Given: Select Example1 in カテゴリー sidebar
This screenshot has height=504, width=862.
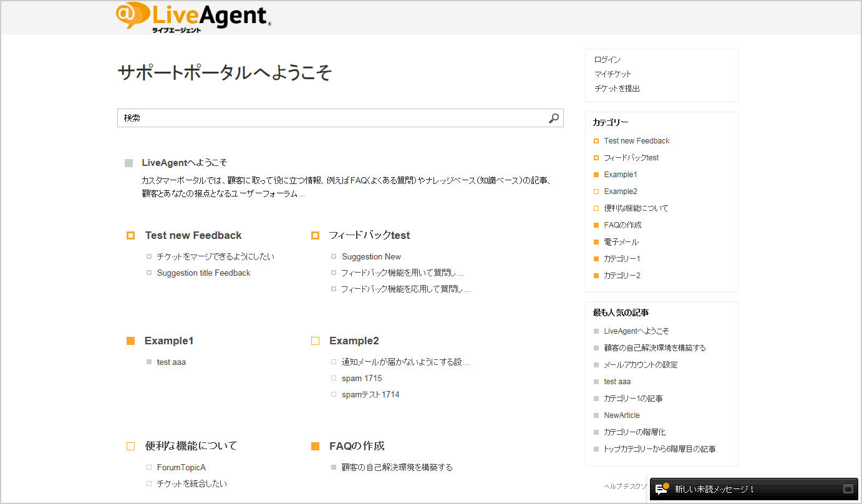Looking at the screenshot, I should point(620,175).
